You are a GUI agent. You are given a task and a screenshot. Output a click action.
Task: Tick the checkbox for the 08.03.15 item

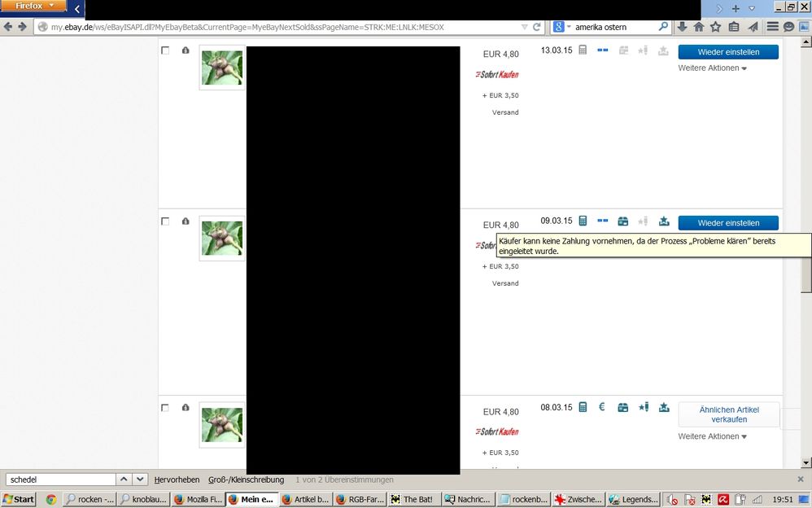pyautogui.click(x=165, y=407)
